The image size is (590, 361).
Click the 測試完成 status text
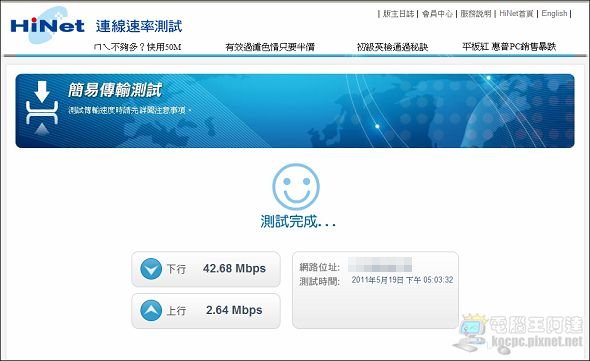click(298, 221)
